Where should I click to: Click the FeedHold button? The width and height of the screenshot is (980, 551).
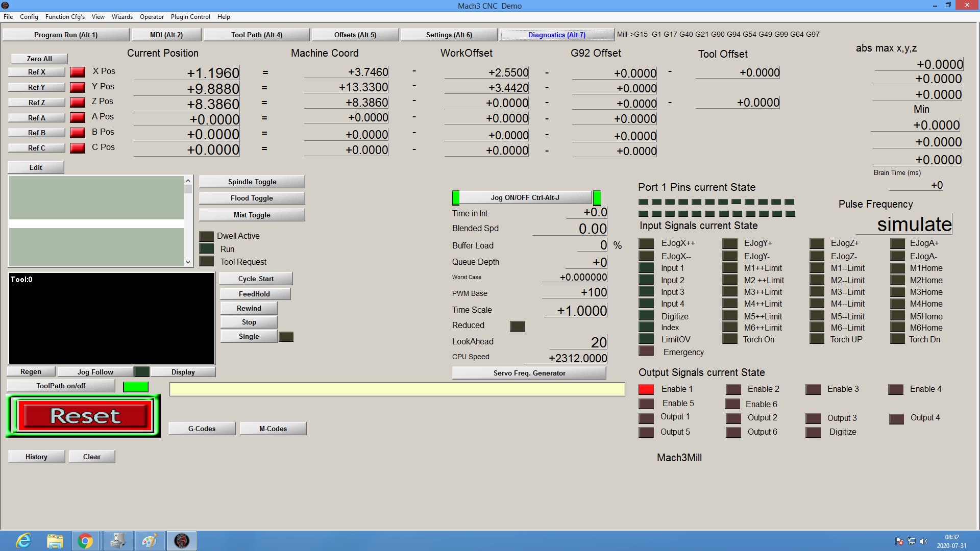pyautogui.click(x=255, y=294)
